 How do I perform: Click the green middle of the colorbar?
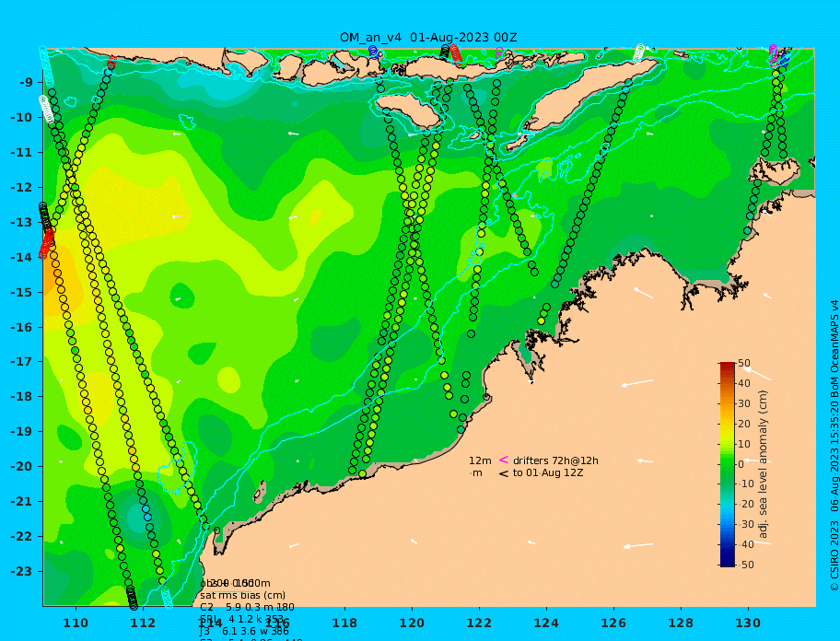[727, 464]
